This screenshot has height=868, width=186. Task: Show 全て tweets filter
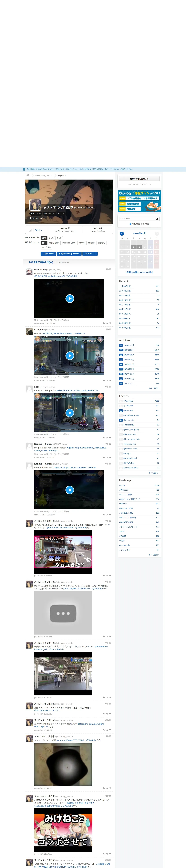click(x=44, y=243)
